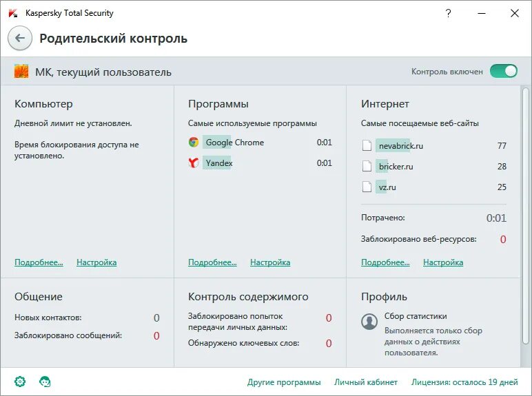
Task: Toggle the Контроль включен switch off
Action: 504,71
